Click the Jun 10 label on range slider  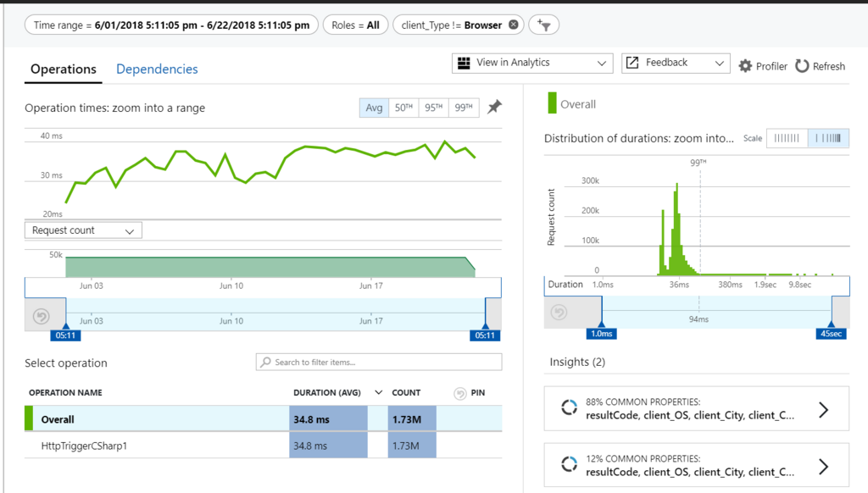tap(231, 321)
